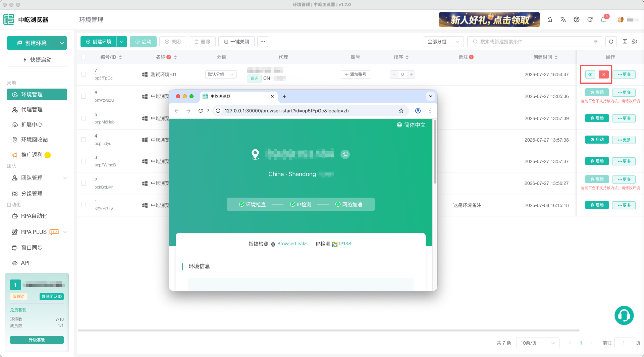Click the 中屹浏览器 logo
The width and height of the screenshot is (644, 357).
[x=25, y=19]
